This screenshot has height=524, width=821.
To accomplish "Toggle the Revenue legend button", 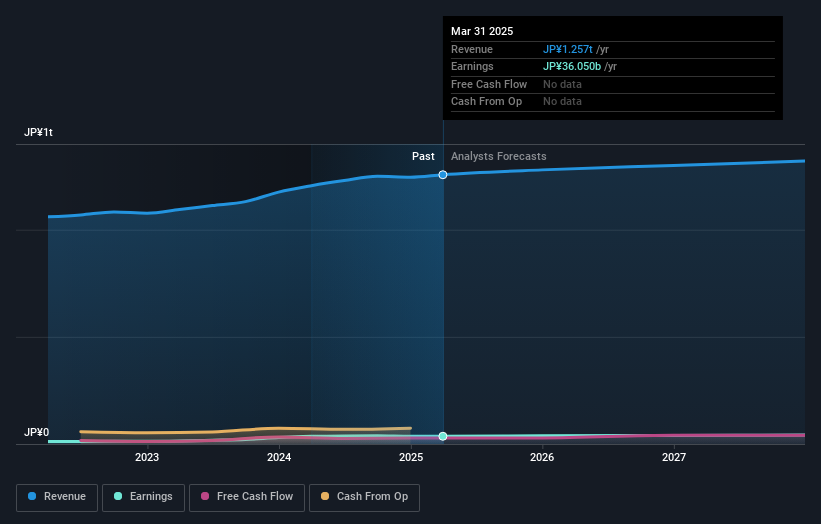I will pos(57,497).
